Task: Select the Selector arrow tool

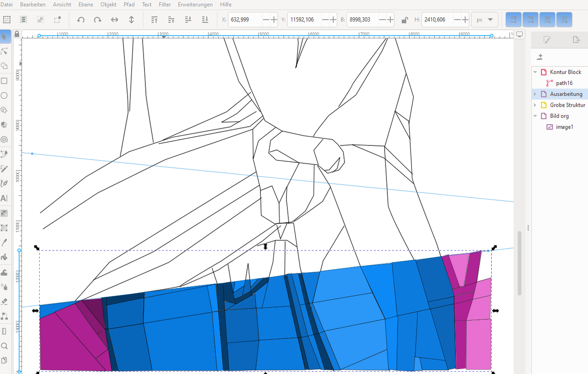Action: click(4, 36)
